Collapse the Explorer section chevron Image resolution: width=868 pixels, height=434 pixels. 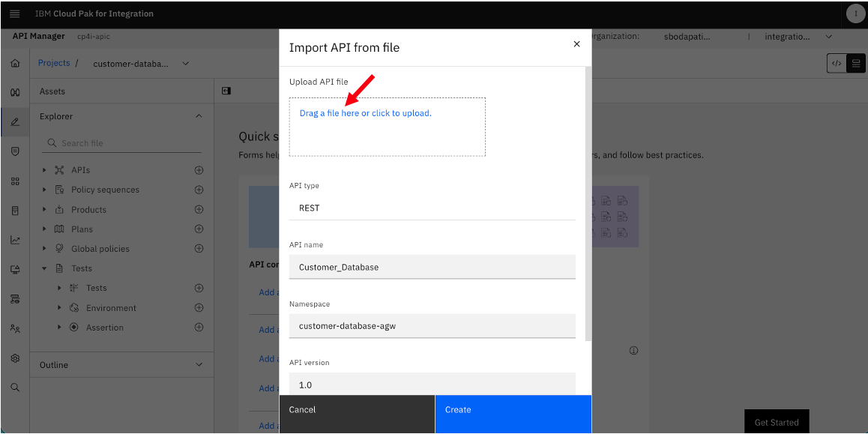[199, 116]
